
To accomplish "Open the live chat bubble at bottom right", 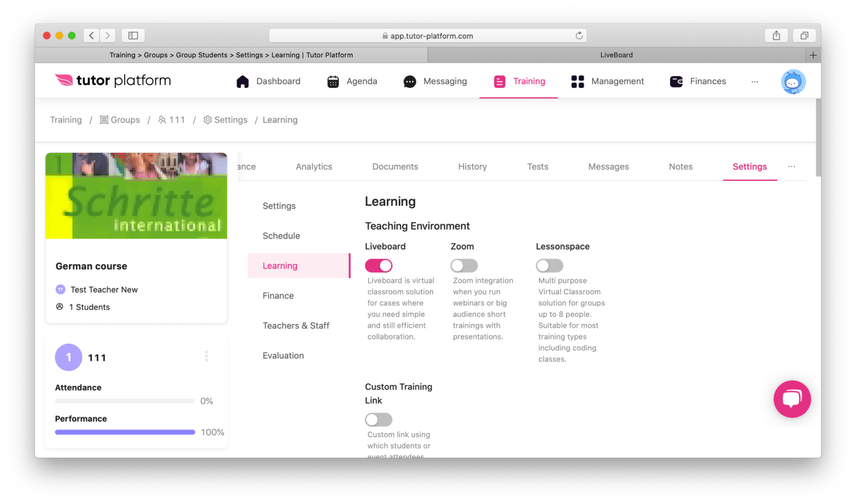I will click(x=792, y=399).
